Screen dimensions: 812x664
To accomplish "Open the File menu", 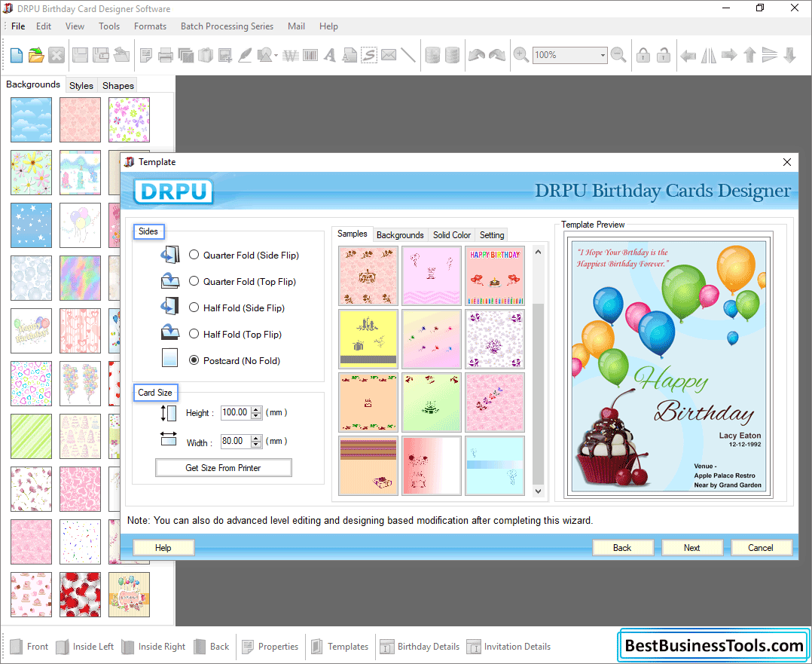I will click(18, 26).
